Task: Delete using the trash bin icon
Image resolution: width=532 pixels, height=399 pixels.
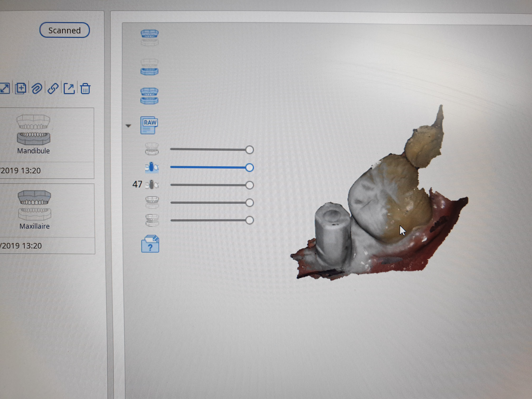Action: [85, 89]
